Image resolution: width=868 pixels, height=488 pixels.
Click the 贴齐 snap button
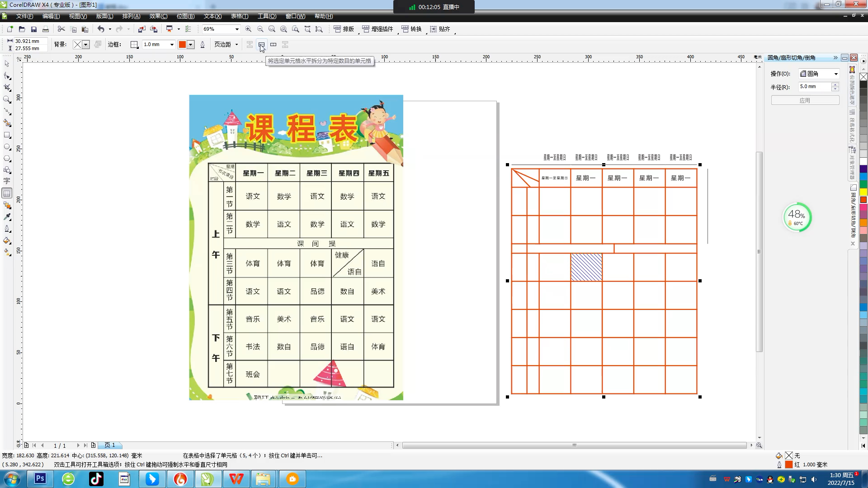coord(440,29)
